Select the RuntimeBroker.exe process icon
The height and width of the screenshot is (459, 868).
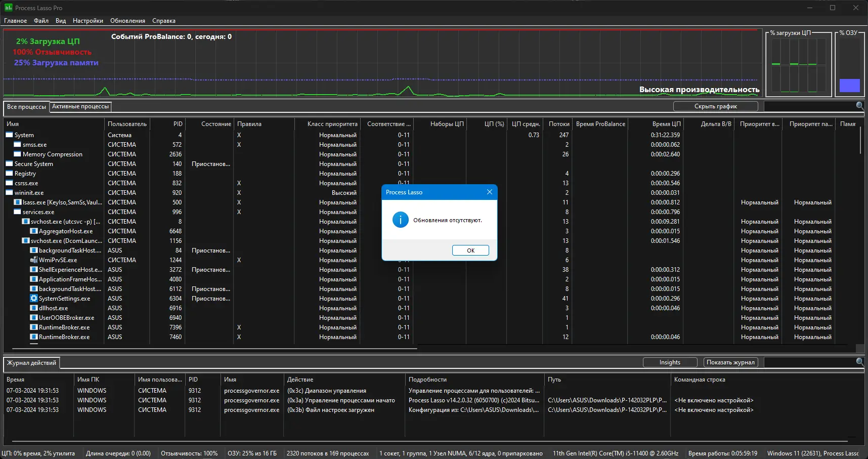tap(34, 327)
